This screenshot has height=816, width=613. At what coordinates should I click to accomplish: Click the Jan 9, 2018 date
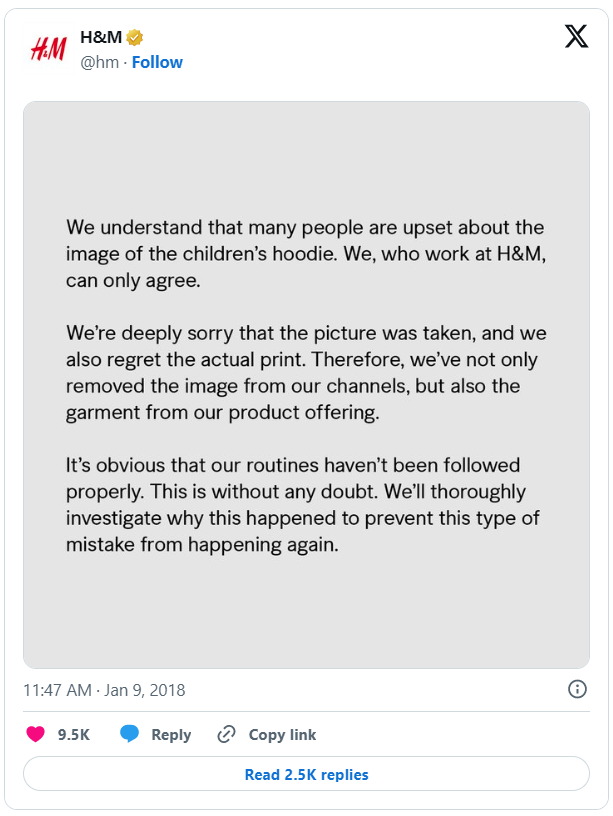[144, 690]
